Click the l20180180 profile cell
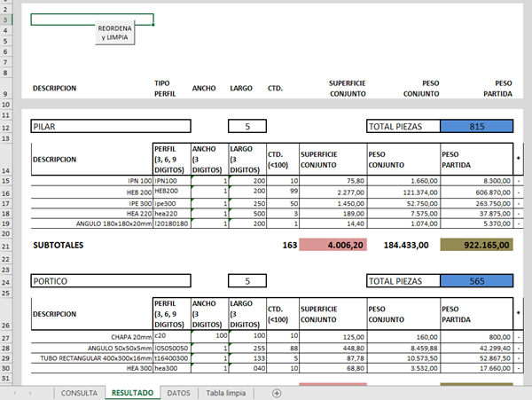 click(172, 224)
